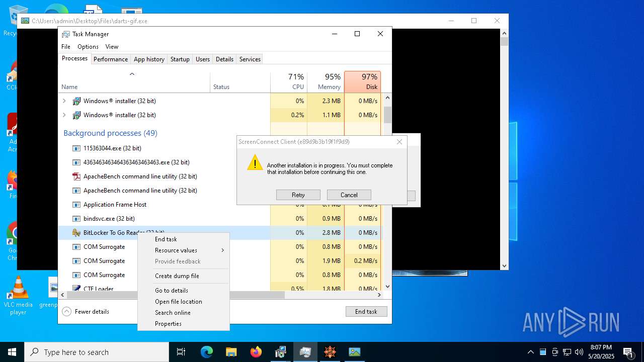
Task: Open the notification center icon
Action: [x=628, y=352]
